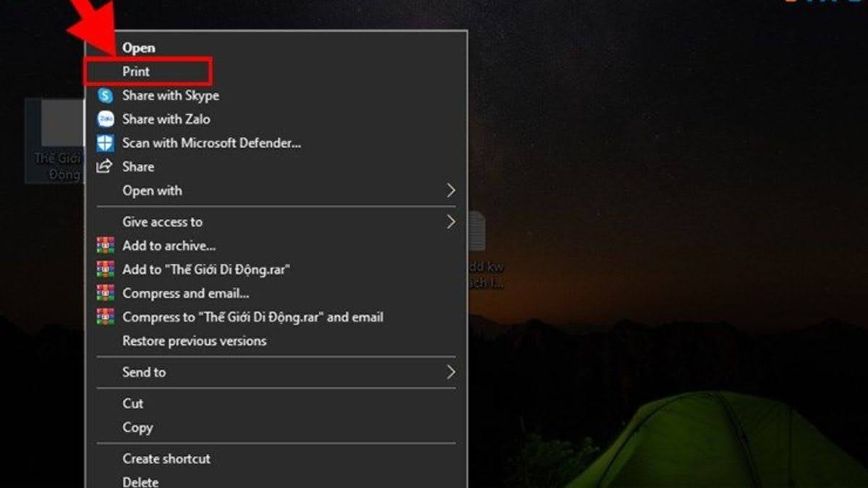
Task: Select Scan with Microsoft Defender
Action: [211, 143]
